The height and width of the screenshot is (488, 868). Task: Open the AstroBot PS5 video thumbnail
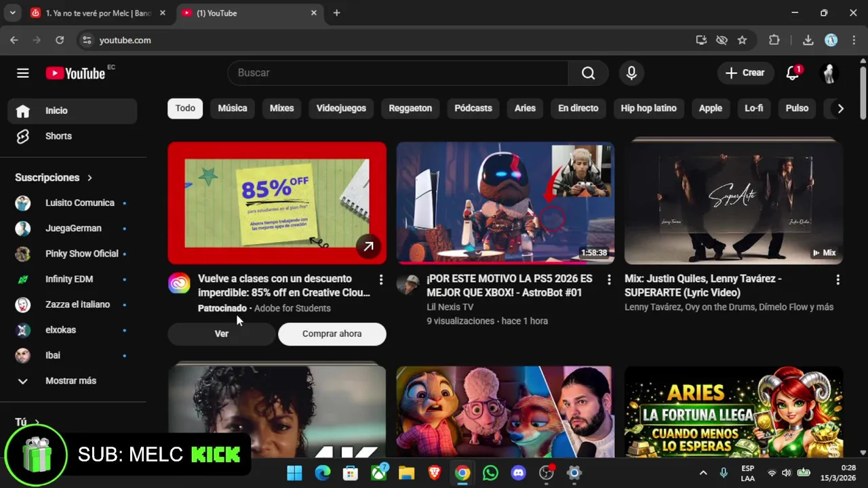[x=505, y=203]
